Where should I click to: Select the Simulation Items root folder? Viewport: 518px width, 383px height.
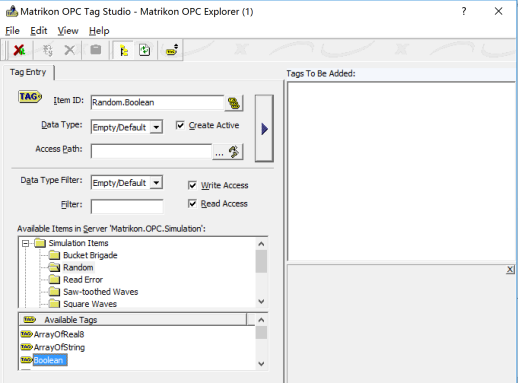tap(78, 243)
